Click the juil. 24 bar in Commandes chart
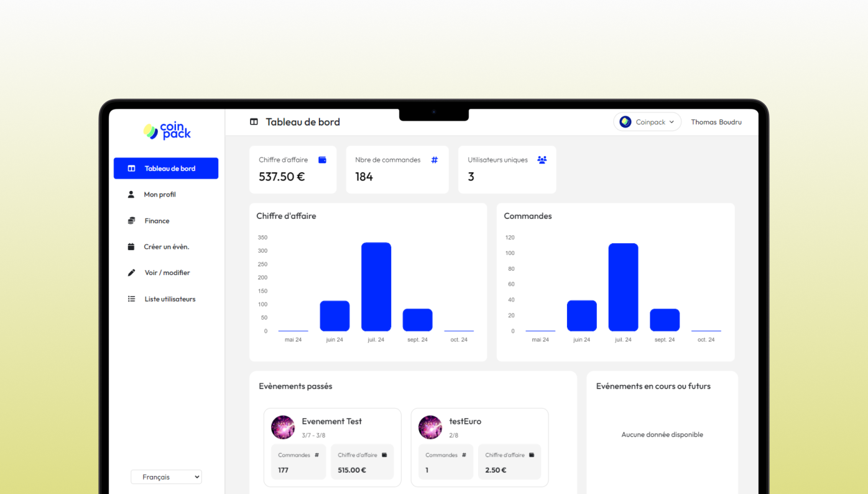The image size is (868, 494). tap(623, 287)
